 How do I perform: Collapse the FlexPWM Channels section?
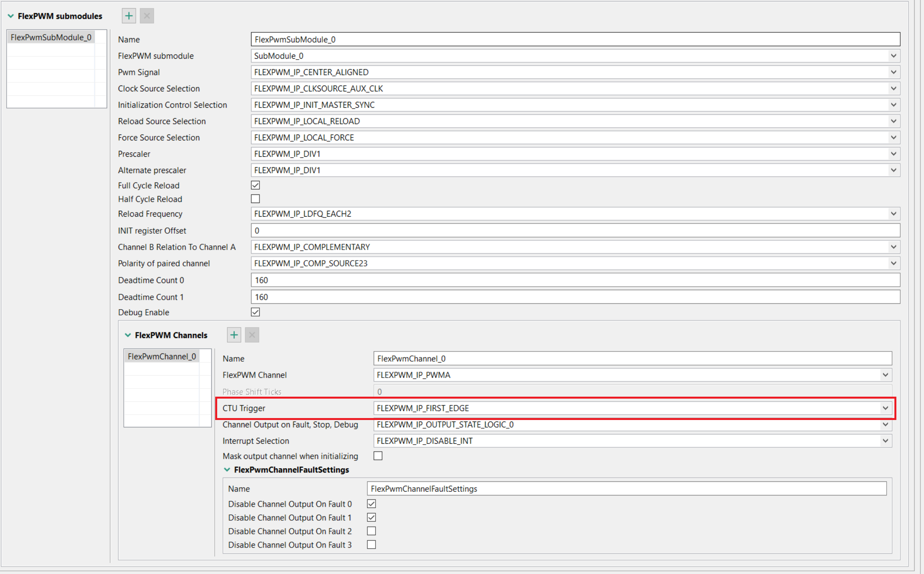coord(128,335)
